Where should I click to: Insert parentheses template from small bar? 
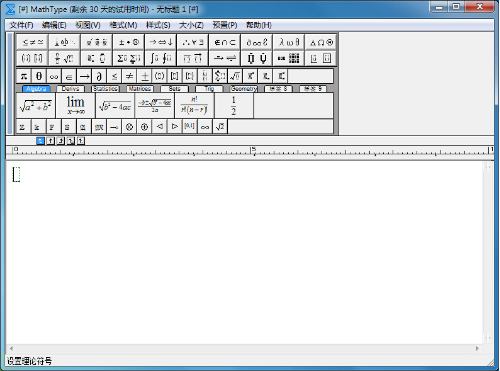click(159, 76)
